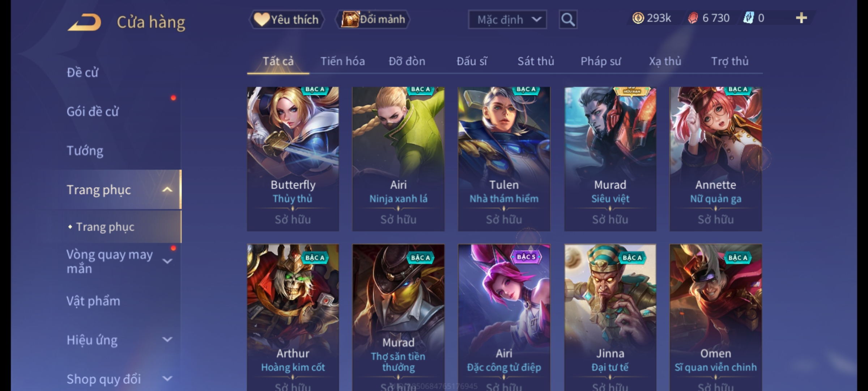Expand the Hiệu ứng sidebar section
This screenshot has height=391, width=868.
(x=167, y=340)
